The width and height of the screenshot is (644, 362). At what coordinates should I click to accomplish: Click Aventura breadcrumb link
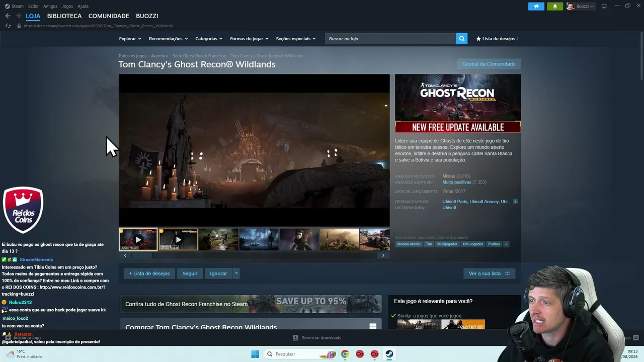[159, 56]
